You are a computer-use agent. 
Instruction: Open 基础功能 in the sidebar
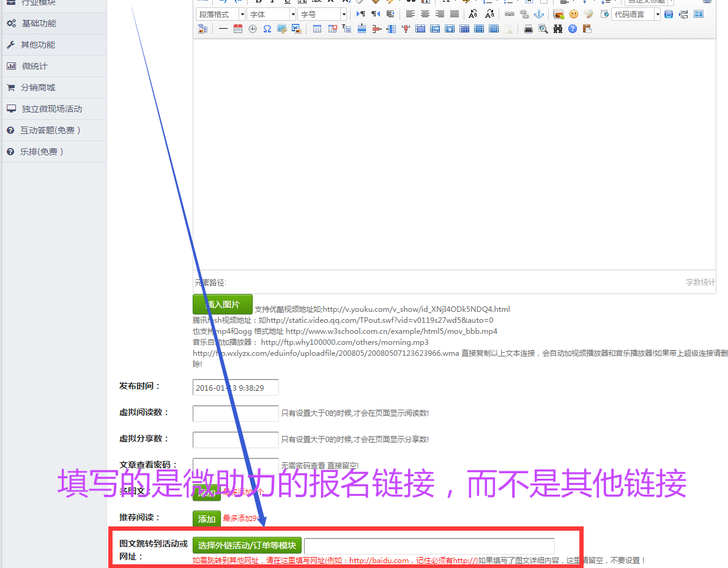pyautogui.click(x=39, y=23)
